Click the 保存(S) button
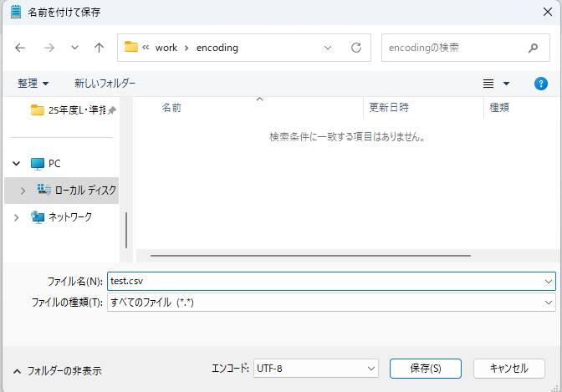 click(426, 369)
